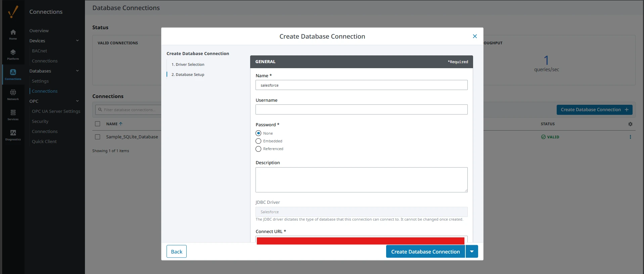Open the Platform section icon

13,54
